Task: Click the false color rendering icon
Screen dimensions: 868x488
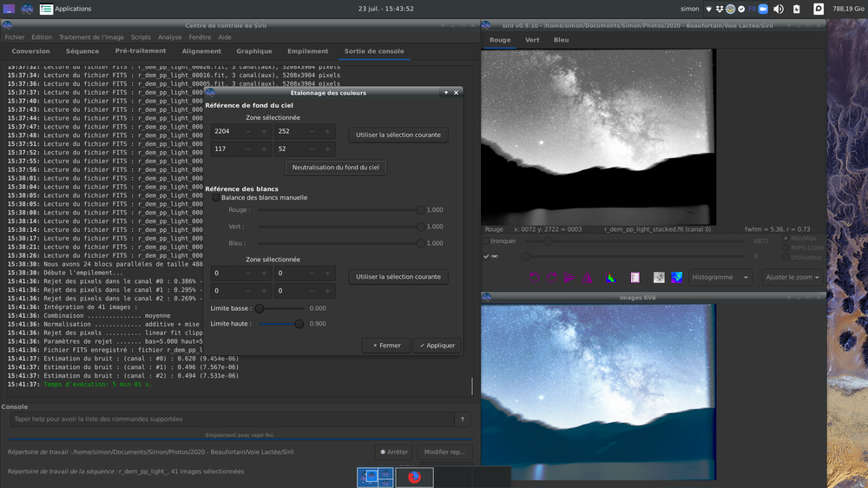Action: click(677, 278)
